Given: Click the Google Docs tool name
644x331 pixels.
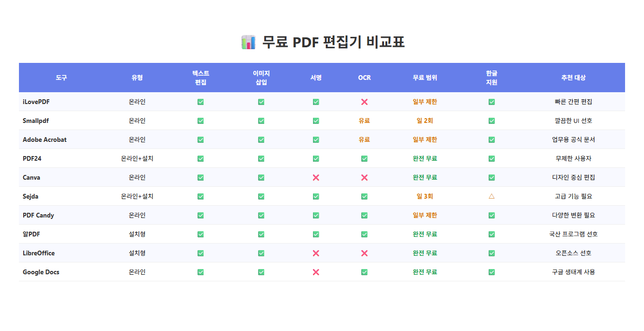Looking at the screenshot, I should tap(41, 272).
